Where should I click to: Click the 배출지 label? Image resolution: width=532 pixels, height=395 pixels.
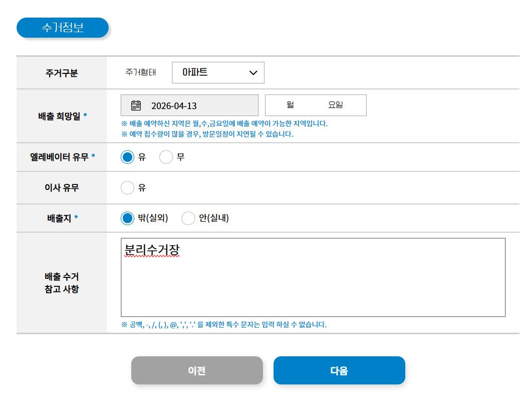click(62, 218)
